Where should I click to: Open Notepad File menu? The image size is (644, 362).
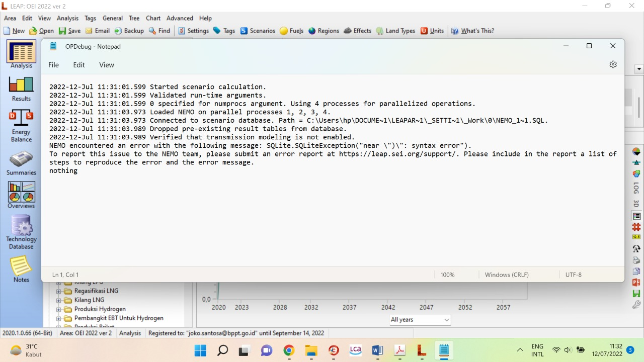coord(53,65)
